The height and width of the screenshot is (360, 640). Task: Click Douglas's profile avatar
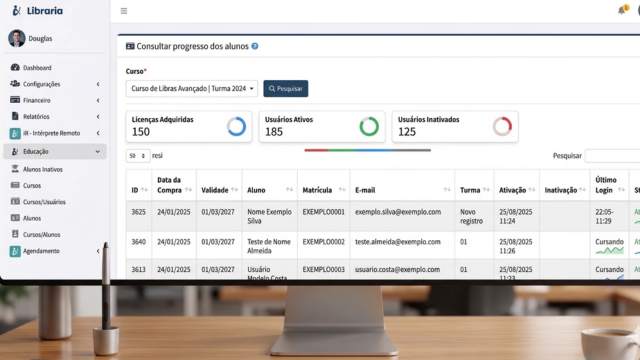click(x=17, y=38)
